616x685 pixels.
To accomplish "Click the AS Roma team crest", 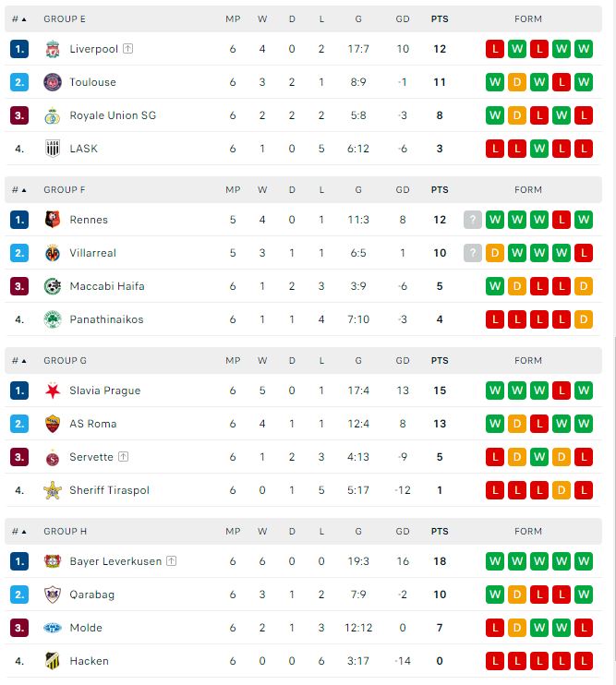I will tap(53, 424).
